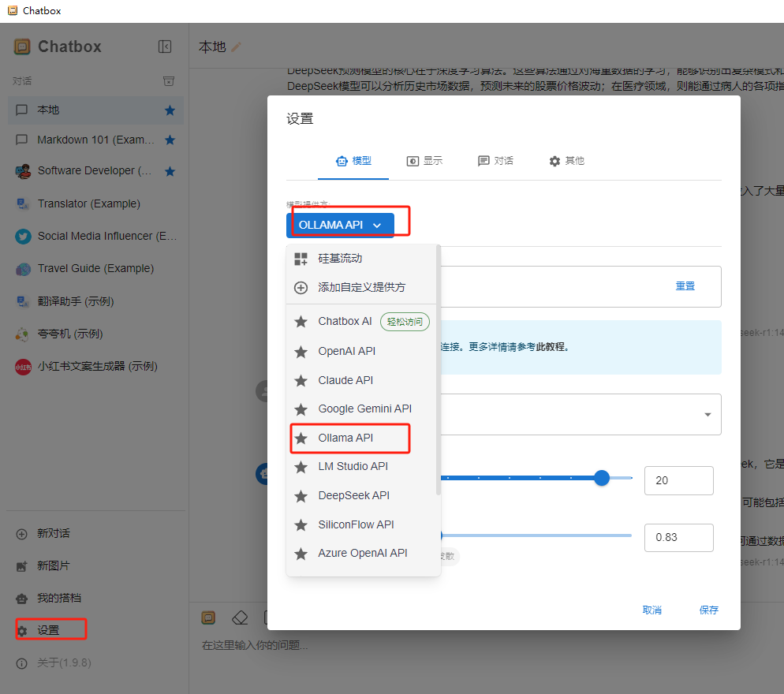Select SiliconFlow API provider
784x694 pixels.
tap(361, 524)
